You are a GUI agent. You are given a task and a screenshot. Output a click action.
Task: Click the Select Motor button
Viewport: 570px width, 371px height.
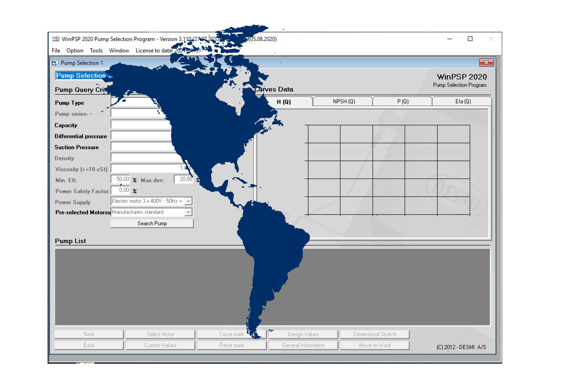click(160, 334)
